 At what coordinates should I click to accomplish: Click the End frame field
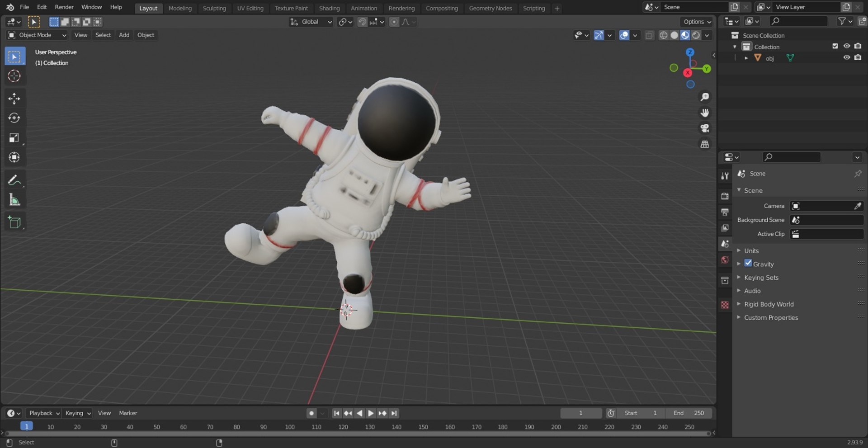click(x=689, y=413)
